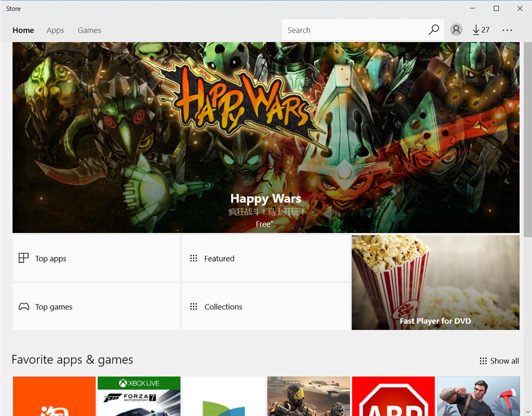Close the Store window

(520, 8)
